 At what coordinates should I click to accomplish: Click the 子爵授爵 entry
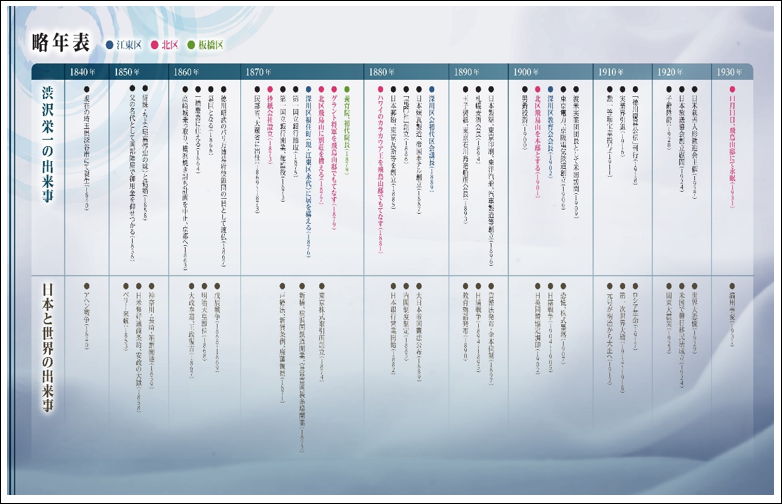coord(669,118)
